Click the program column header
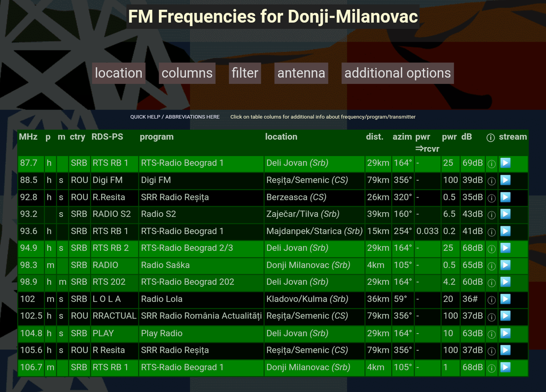The image size is (546, 392). (156, 137)
